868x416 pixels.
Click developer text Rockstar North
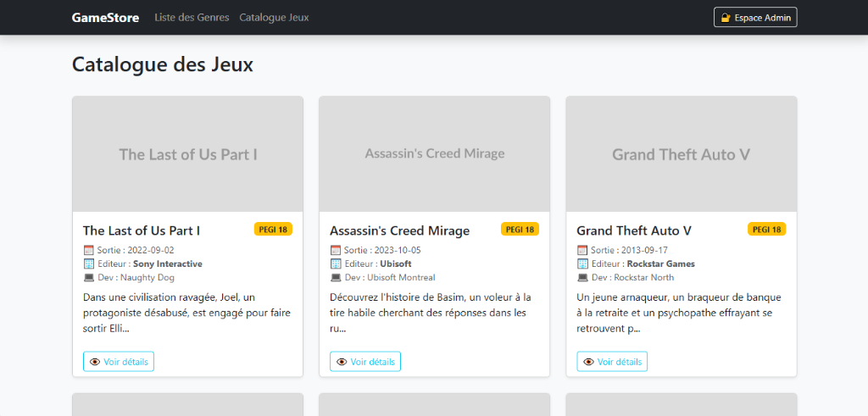click(x=644, y=278)
